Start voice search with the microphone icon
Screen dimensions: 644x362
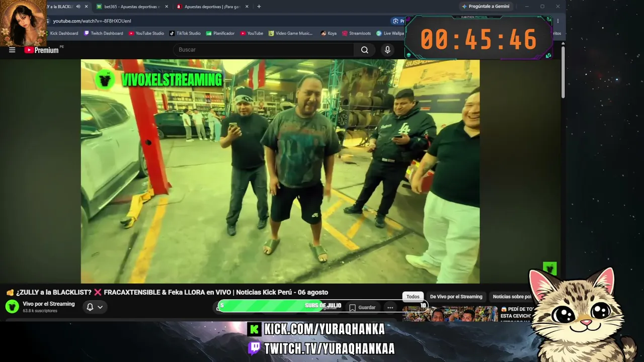coord(387,50)
